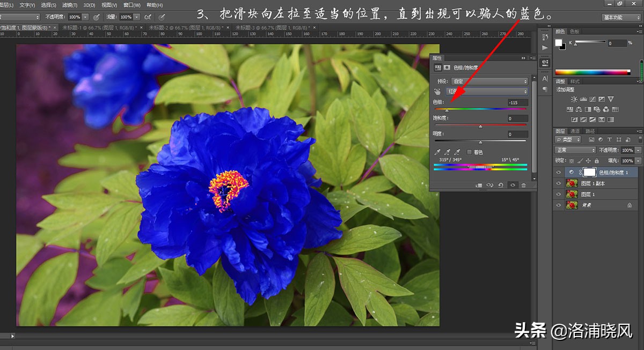Enable the 着色 (Colorize) checkbox
This screenshot has height=350, width=644.
470,152
